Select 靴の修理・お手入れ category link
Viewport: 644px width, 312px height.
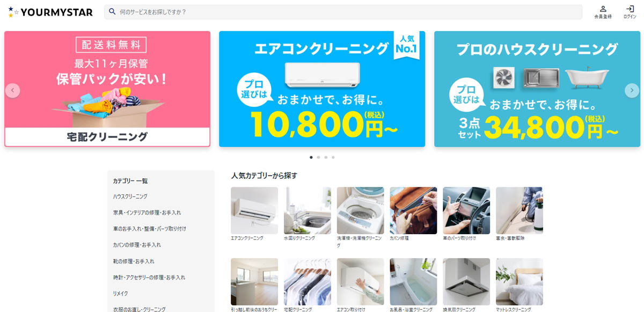point(134,261)
